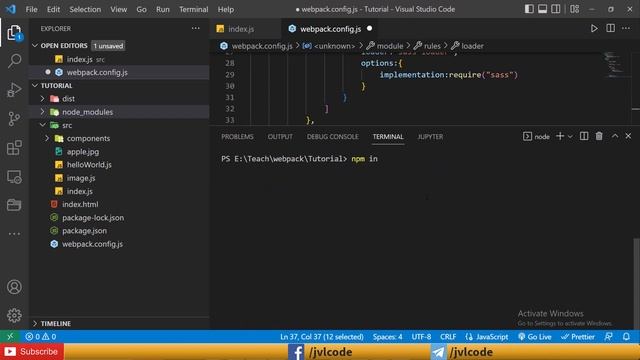Open the File menu
The height and width of the screenshot is (360, 640).
click(x=31, y=9)
